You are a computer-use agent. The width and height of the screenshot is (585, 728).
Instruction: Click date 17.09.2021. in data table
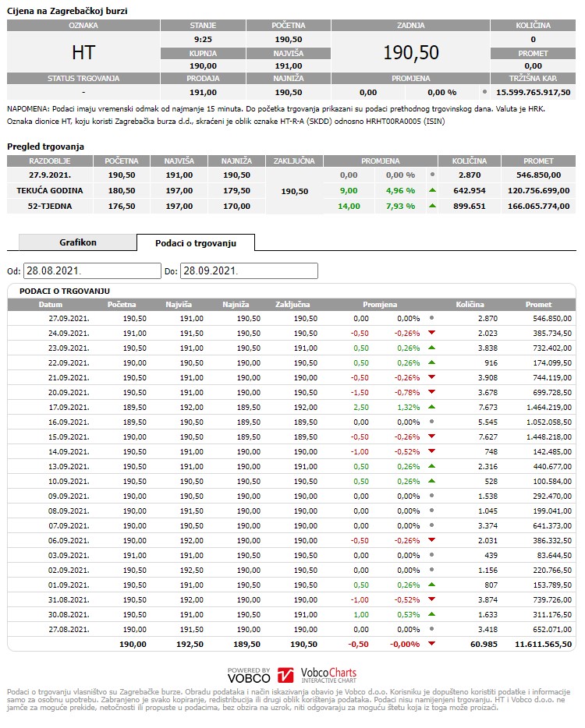tap(69, 407)
